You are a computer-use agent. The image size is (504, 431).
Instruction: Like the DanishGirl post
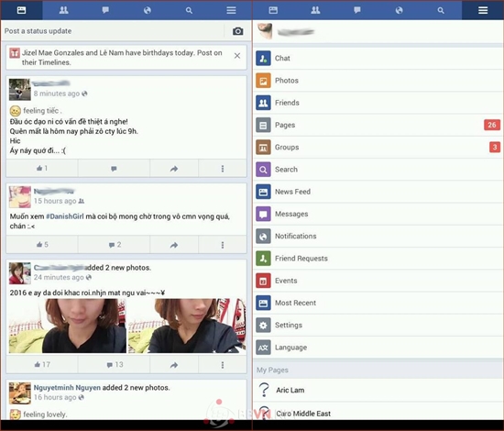click(x=42, y=245)
